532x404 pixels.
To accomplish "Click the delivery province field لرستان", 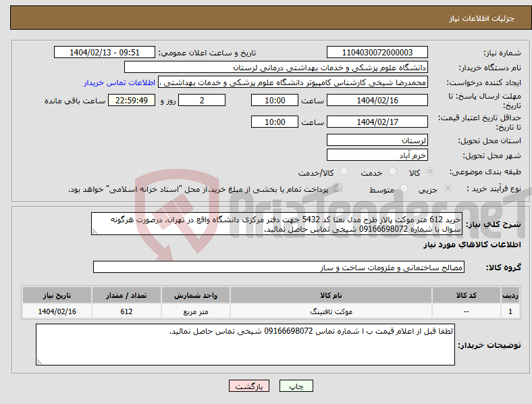I will [x=377, y=140].
